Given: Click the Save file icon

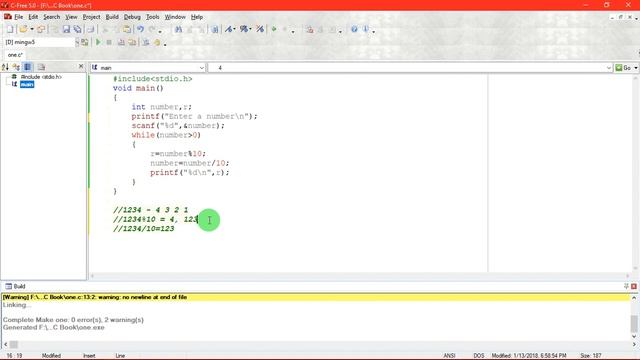Looking at the screenshot, I should pos(66,29).
